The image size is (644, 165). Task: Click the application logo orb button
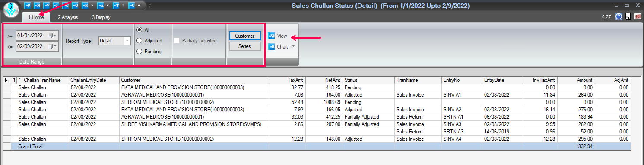[x=11, y=10]
